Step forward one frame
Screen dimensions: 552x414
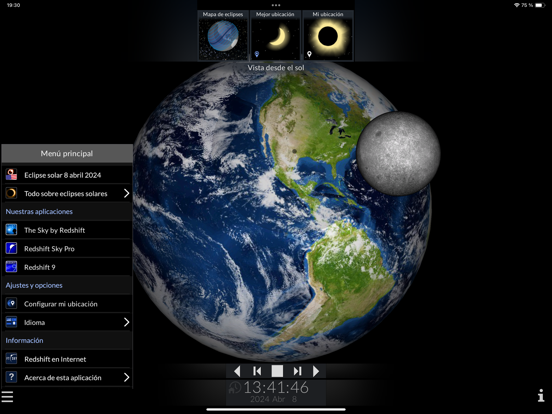pos(297,371)
